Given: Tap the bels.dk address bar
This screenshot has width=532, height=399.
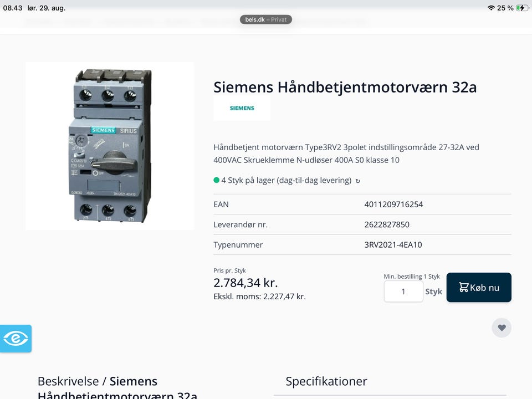Looking at the screenshot, I should [x=265, y=20].
